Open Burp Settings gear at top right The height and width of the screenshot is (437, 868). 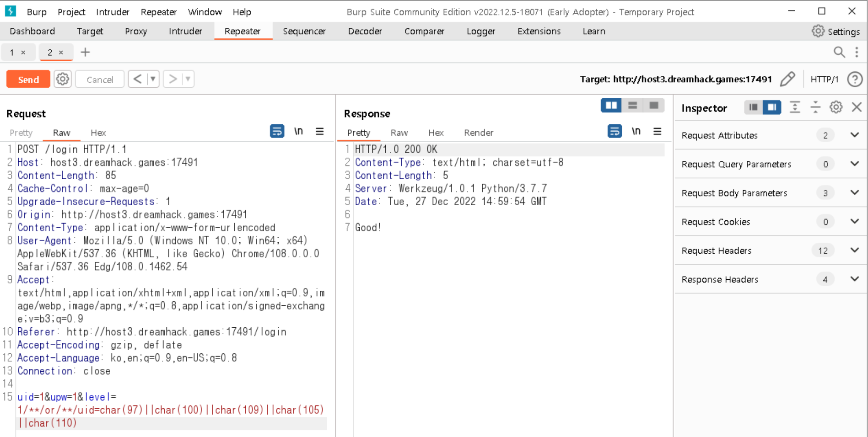(x=818, y=31)
